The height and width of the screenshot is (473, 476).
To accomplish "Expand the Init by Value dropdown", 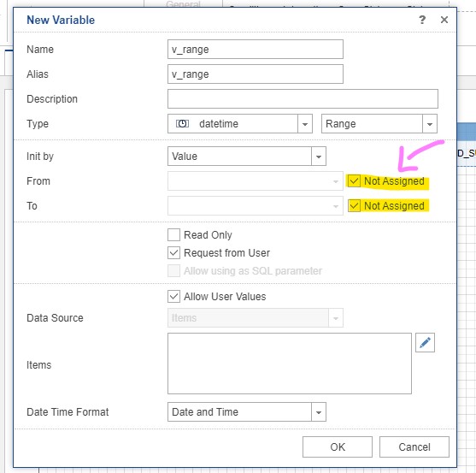I will (319, 157).
